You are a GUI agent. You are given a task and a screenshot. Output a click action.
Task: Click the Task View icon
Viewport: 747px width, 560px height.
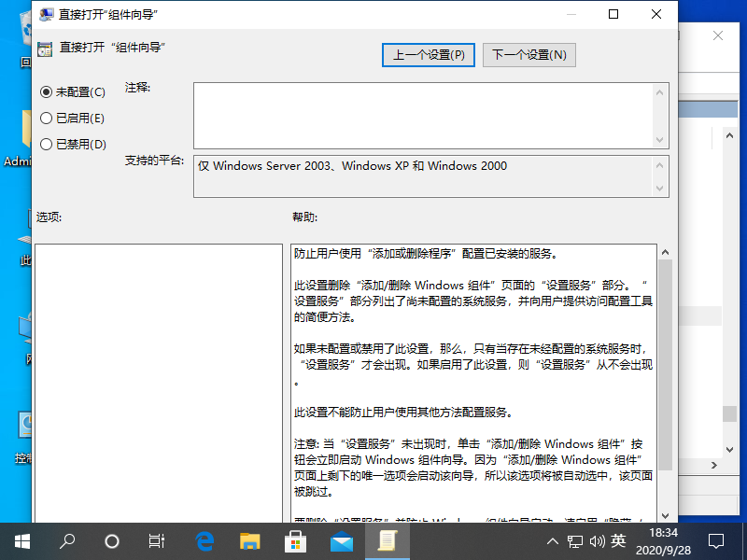tap(156, 540)
